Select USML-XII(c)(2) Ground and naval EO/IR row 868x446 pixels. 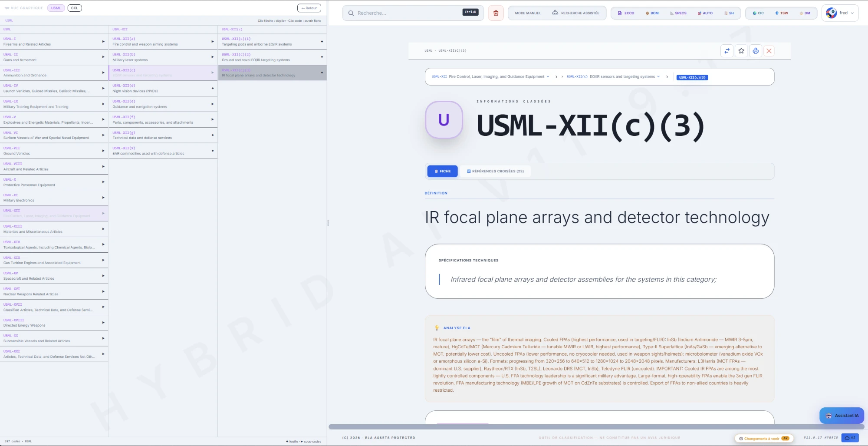(273, 57)
